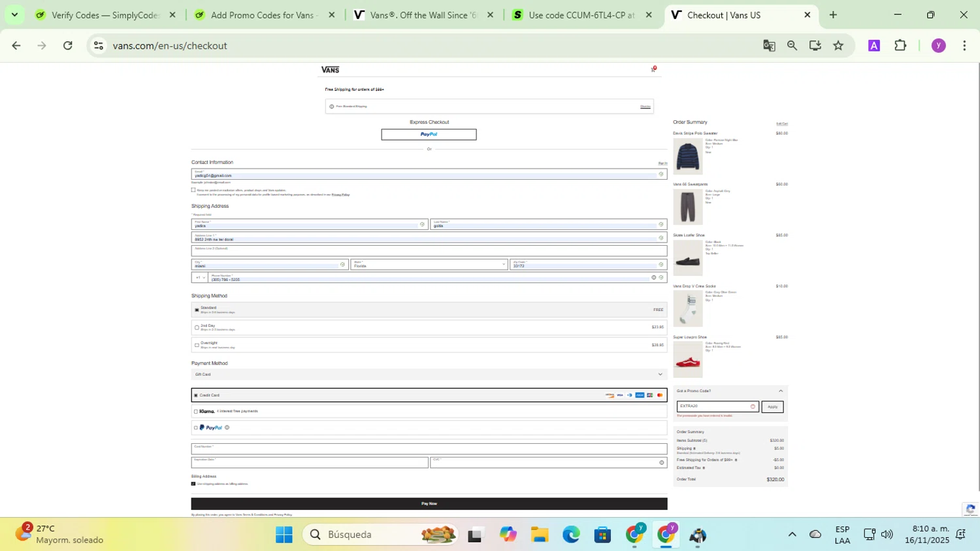
Task: Click the City field
Action: pos(269,264)
